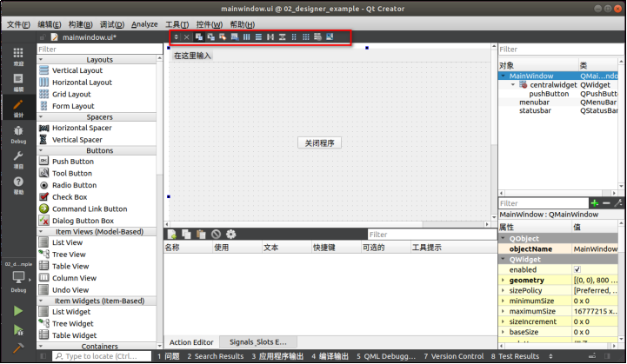The height and width of the screenshot is (364, 627).
Task: Collapse the QObject property group
Action: pos(503,239)
